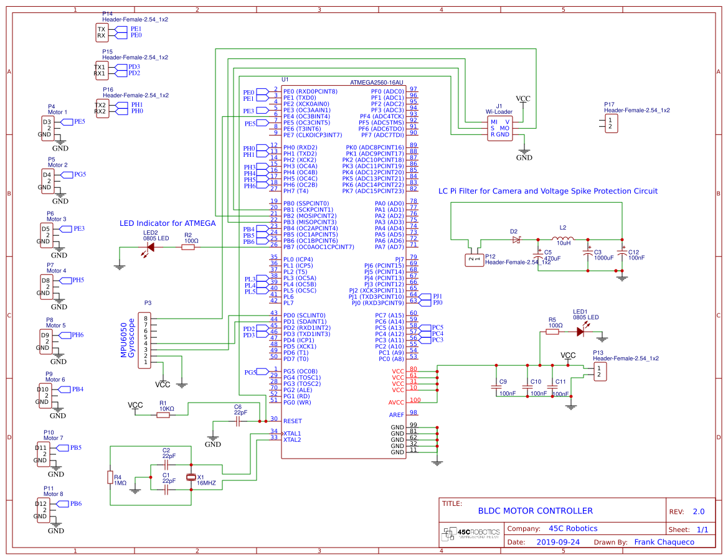Click the X1 16MHZ crystal symbol
The image size is (728, 560).
pos(191,477)
